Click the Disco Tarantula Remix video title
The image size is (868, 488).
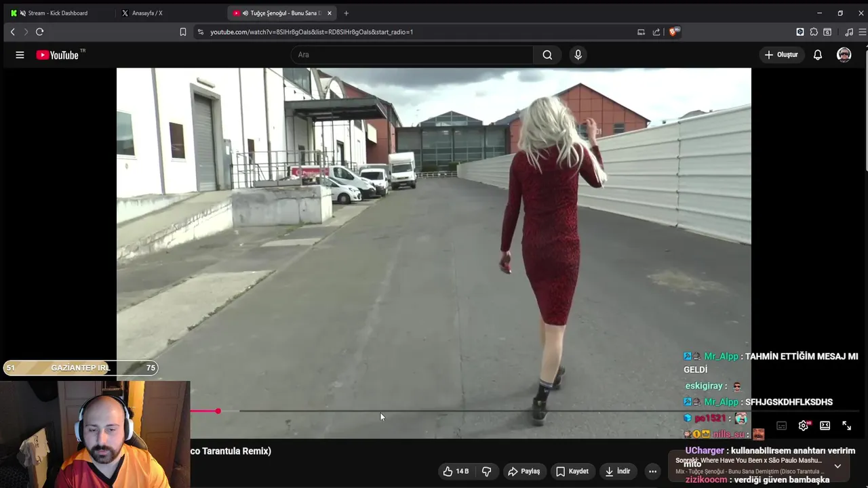point(231,451)
